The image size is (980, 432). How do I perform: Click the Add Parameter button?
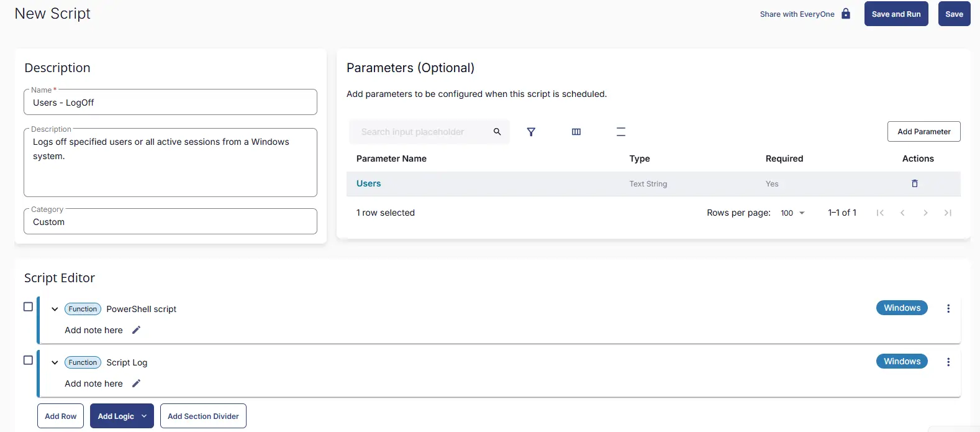tap(923, 131)
